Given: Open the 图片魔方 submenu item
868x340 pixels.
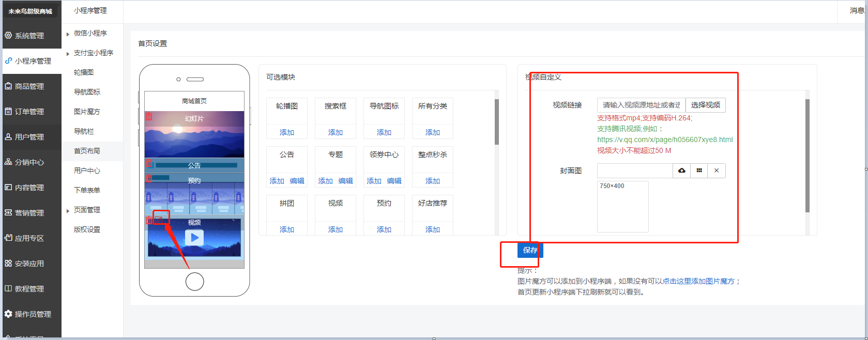Looking at the screenshot, I should pos(87,112).
